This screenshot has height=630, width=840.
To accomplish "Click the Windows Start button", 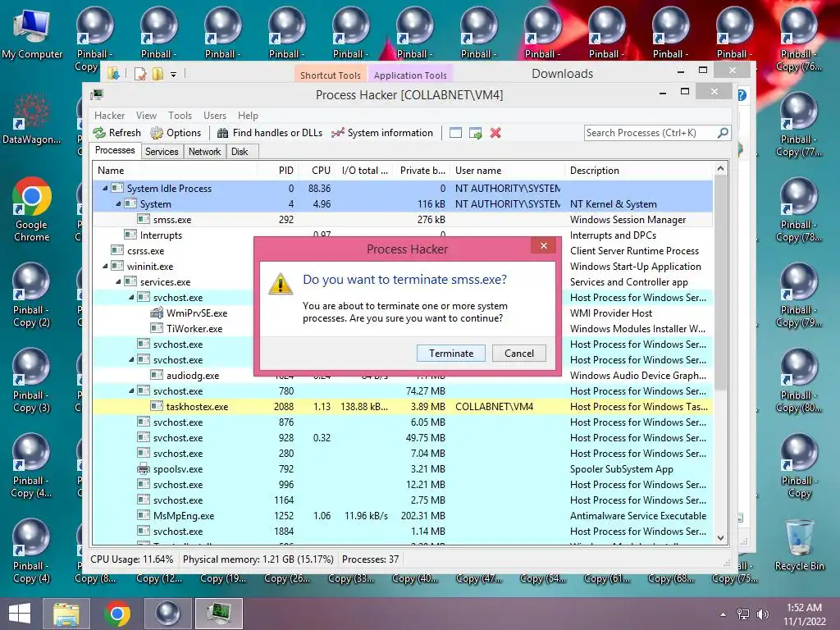I will coord(20,614).
